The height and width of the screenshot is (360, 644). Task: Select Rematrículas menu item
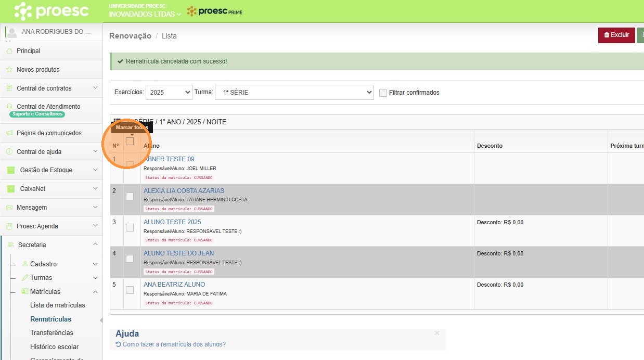51,319
